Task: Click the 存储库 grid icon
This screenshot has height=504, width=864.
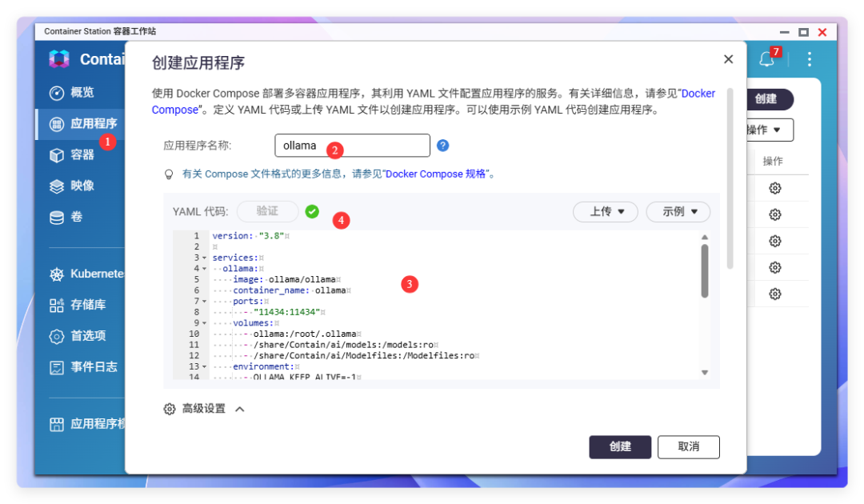Action: point(57,305)
